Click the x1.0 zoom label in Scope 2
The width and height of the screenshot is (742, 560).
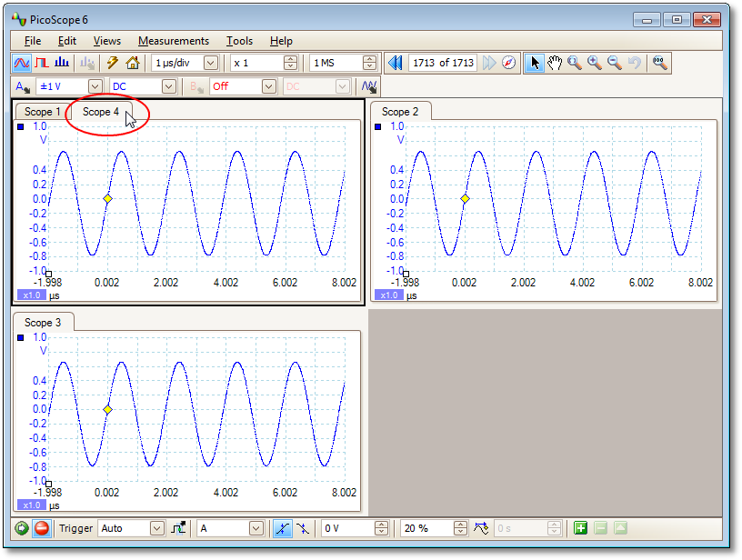(x=389, y=295)
